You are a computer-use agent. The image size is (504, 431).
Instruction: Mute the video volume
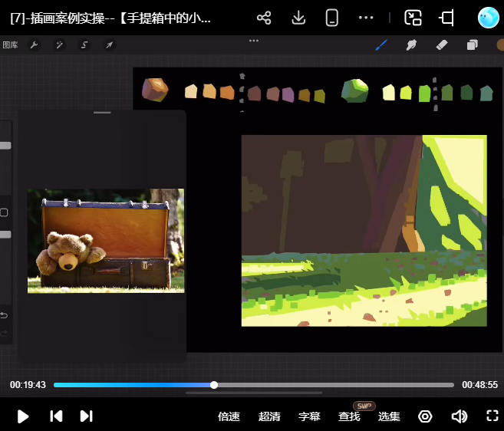(x=459, y=416)
